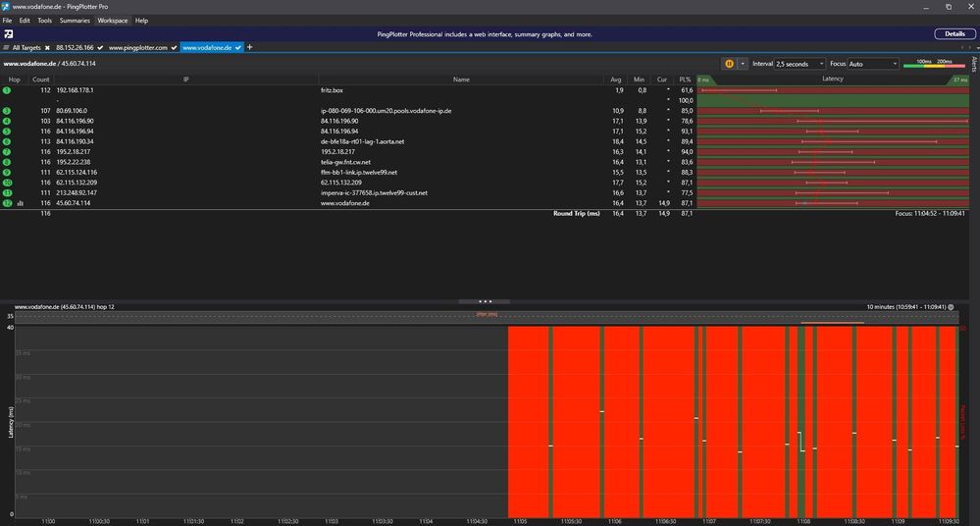Switch to the 88.152.26.166 tab
980x526 pixels.
point(75,47)
